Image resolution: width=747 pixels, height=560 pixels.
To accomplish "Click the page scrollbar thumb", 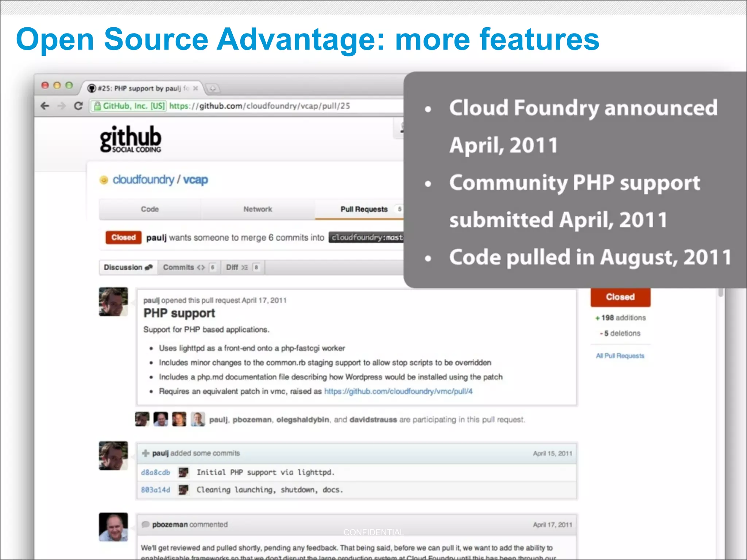I will coord(720,293).
